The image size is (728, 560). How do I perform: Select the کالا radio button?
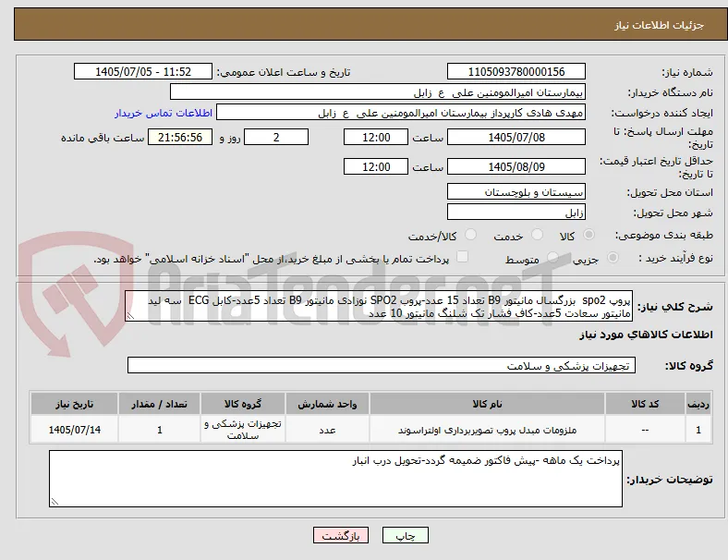[x=588, y=235]
